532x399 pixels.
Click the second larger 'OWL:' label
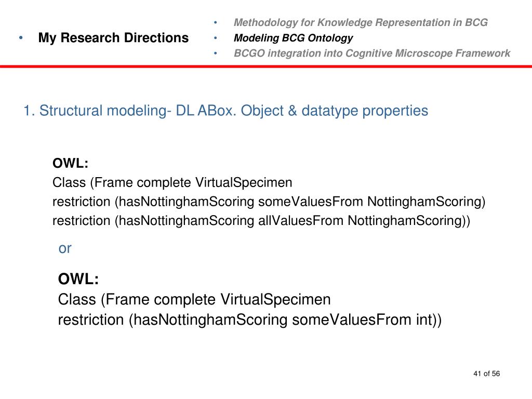click(x=78, y=279)
